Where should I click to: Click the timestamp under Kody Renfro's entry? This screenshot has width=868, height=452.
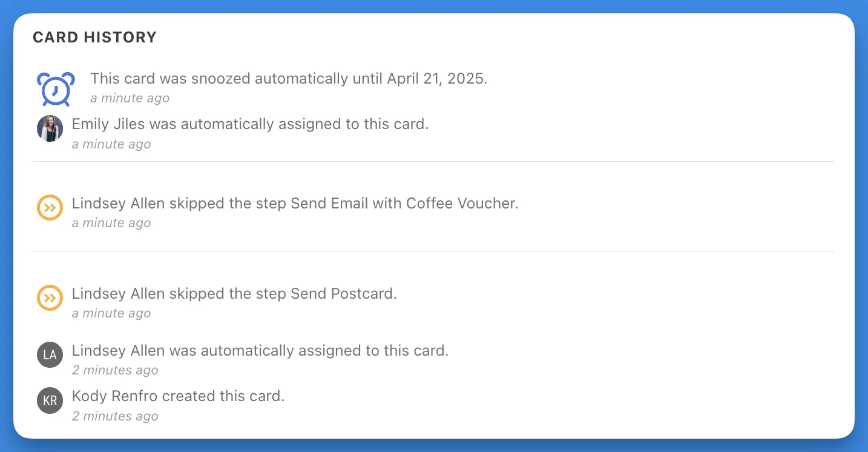[115, 416]
